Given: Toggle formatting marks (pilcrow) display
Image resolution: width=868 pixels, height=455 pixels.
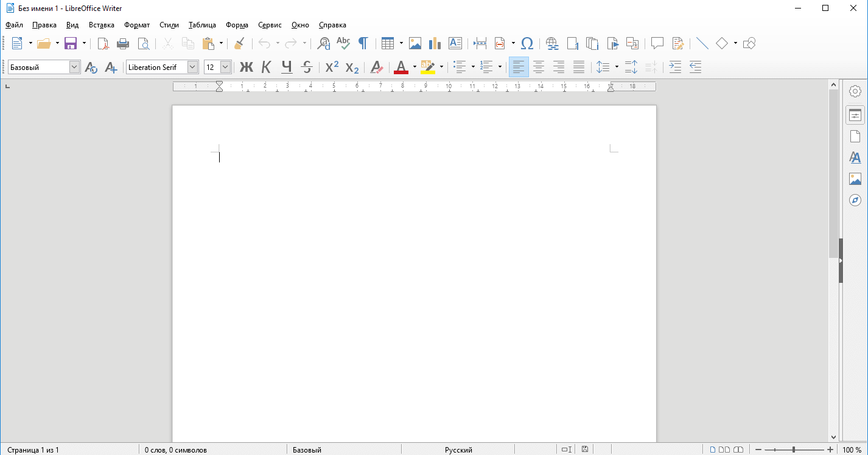Looking at the screenshot, I should pyautogui.click(x=363, y=43).
